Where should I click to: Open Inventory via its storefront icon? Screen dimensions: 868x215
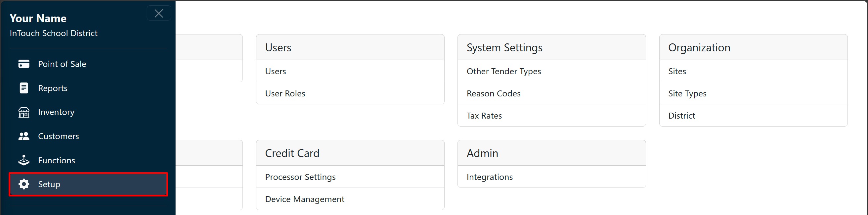pyautogui.click(x=23, y=112)
